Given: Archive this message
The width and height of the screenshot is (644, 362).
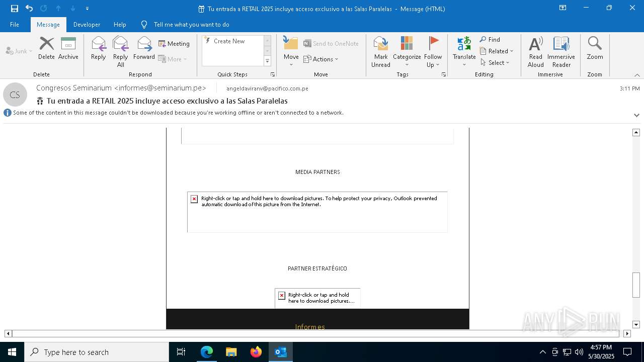Looking at the screenshot, I should [x=68, y=48].
